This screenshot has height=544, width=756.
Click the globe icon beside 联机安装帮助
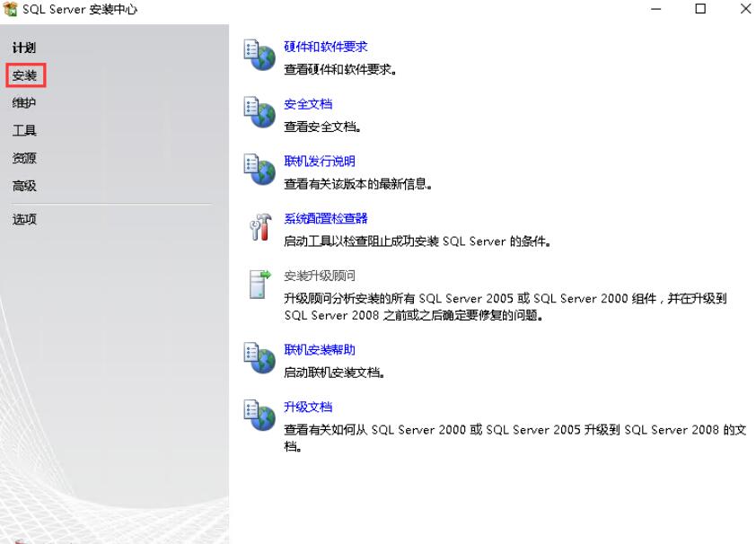click(x=259, y=358)
